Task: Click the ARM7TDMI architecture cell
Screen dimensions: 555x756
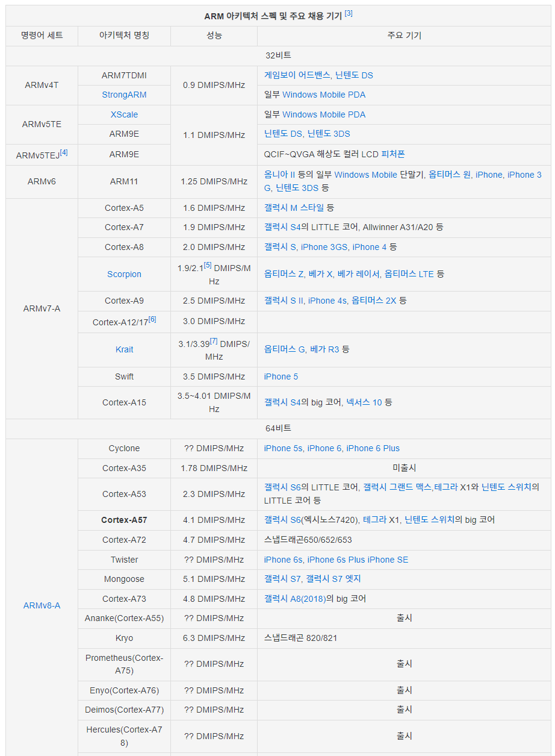Action: point(124,75)
